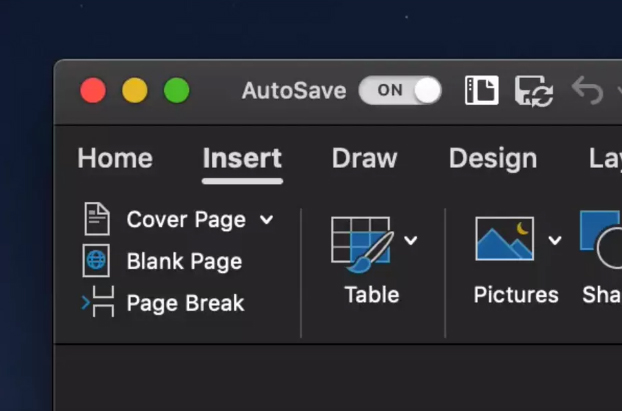Go to the Design tab
The height and width of the screenshot is (411, 622).
point(492,158)
